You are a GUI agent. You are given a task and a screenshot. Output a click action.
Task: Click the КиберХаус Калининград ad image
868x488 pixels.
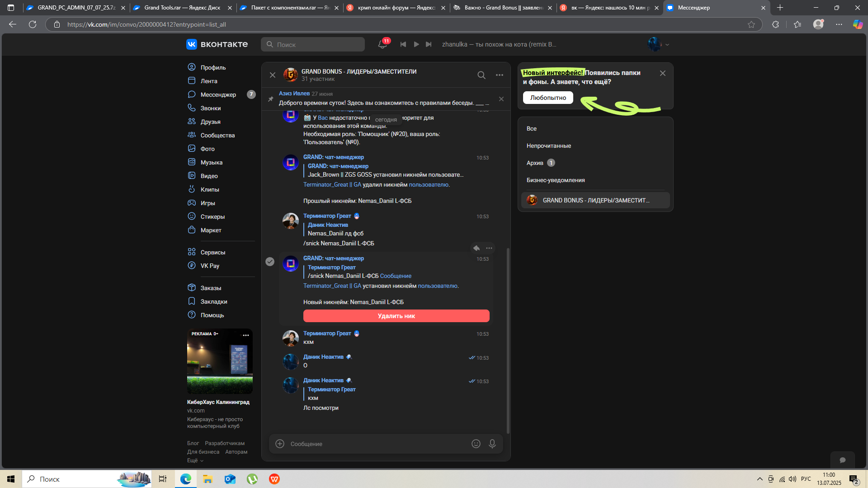tap(220, 361)
